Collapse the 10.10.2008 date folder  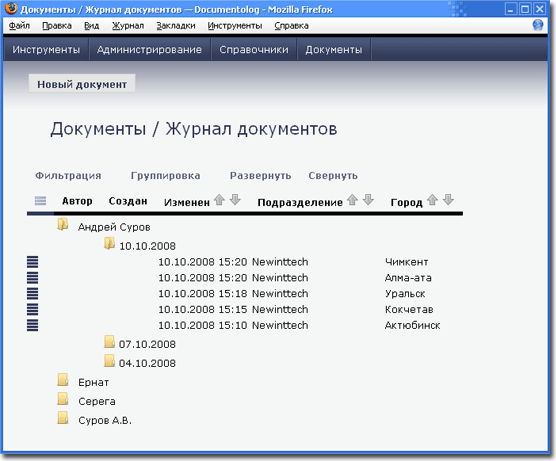(x=110, y=244)
